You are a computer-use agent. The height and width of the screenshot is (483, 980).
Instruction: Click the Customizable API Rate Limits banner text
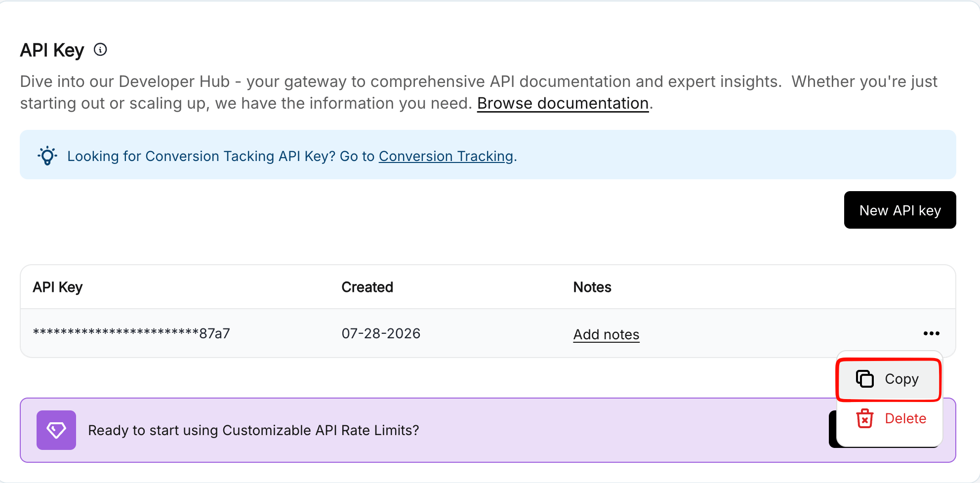(x=253, y=430)
